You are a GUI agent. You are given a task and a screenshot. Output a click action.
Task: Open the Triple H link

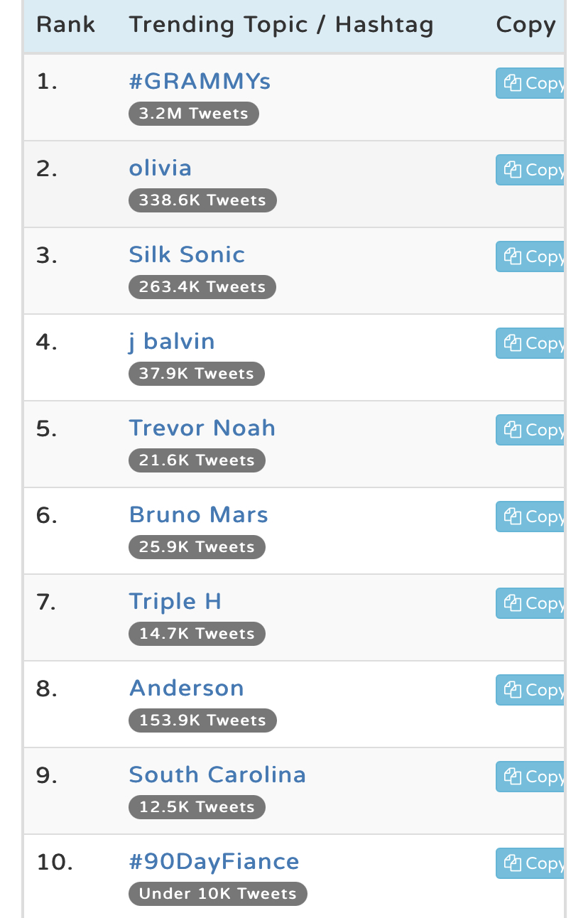coord(175,603)
